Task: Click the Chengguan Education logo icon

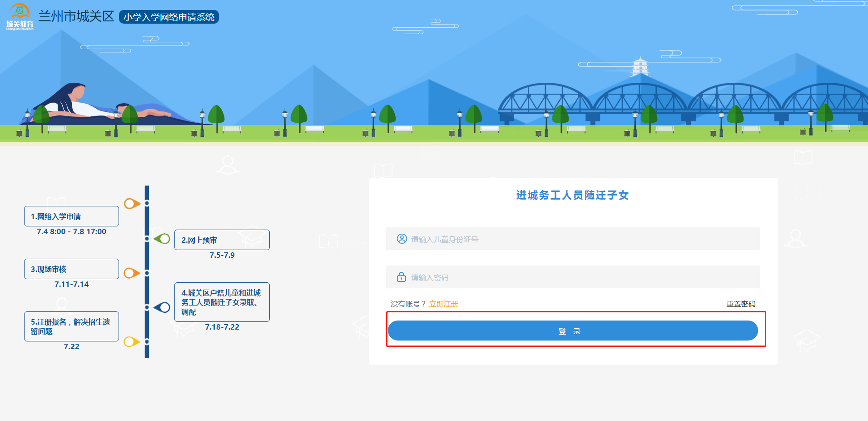Action: [x=20, y=17]
